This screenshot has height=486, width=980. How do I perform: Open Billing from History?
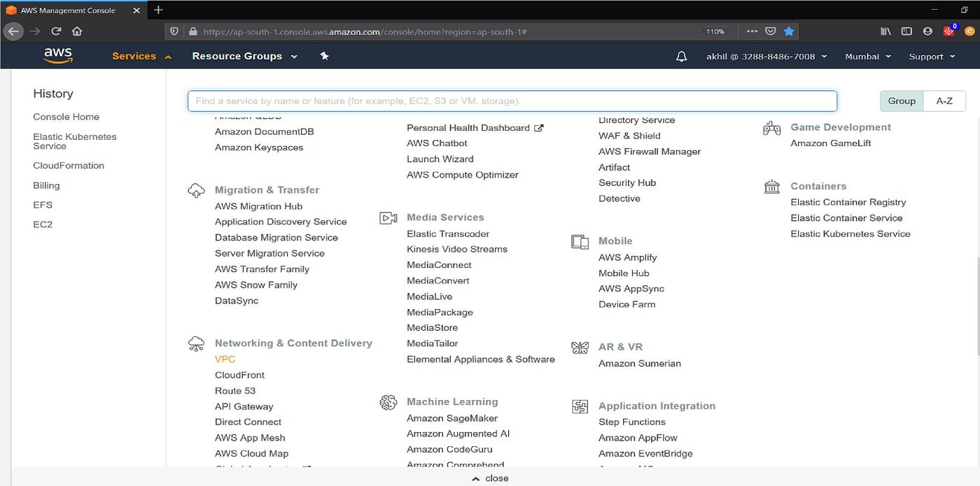pyautogui.click(x=46, y=185)
